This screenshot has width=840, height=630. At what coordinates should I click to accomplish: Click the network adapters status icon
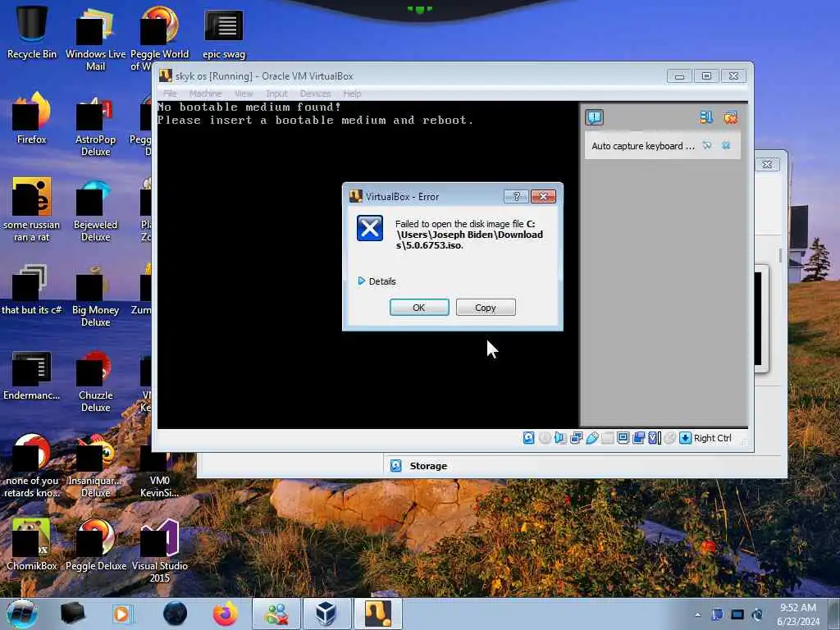pos(577,438)
